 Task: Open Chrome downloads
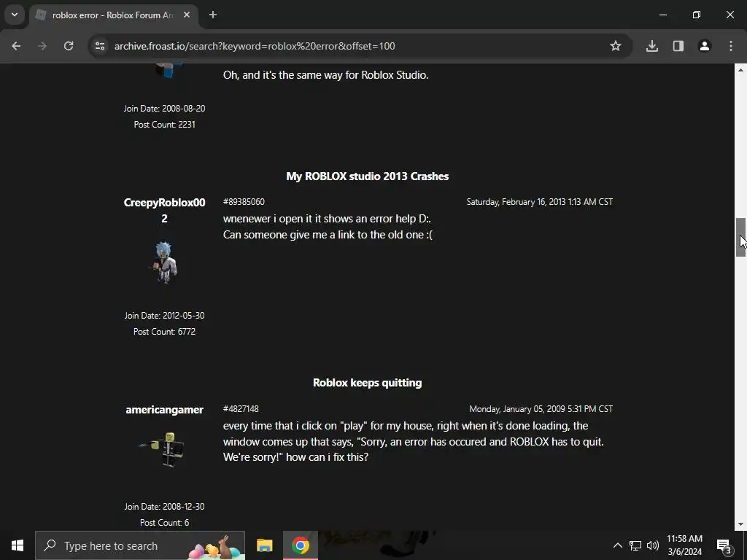[x=652, y=46]
